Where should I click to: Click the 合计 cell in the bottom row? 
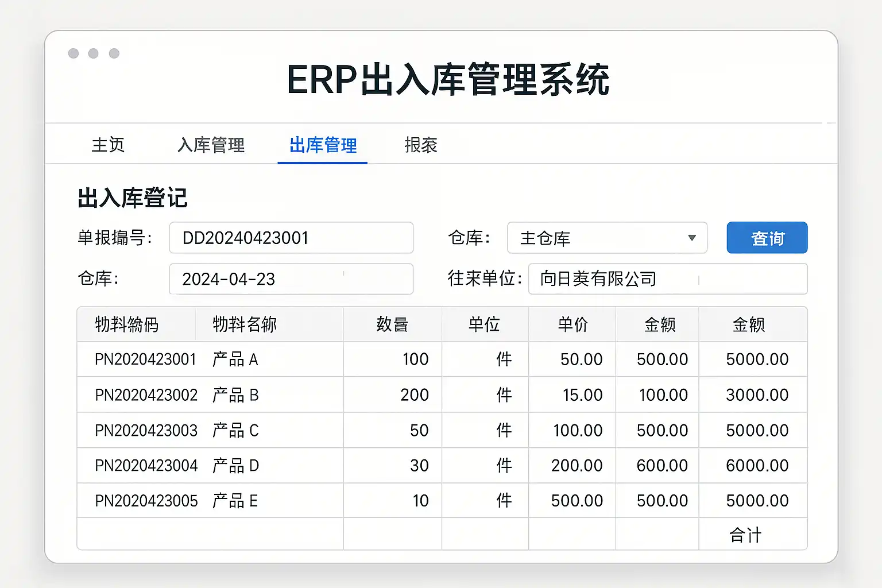click(x=745, y=535)
